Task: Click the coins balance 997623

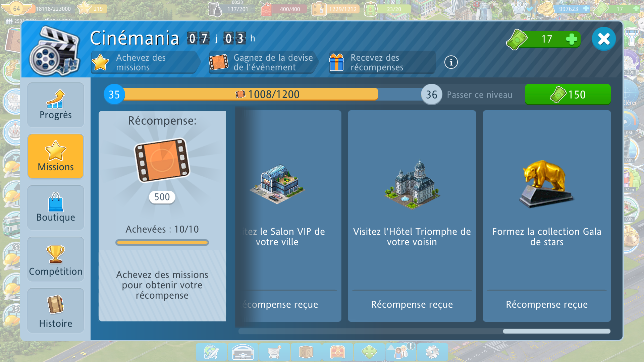Action: pos(563,9)
